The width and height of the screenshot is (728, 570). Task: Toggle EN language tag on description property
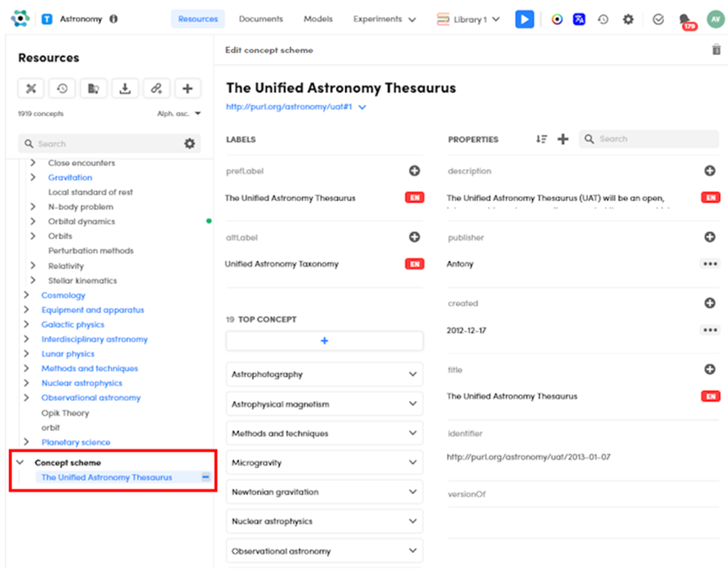pos(710,198)
